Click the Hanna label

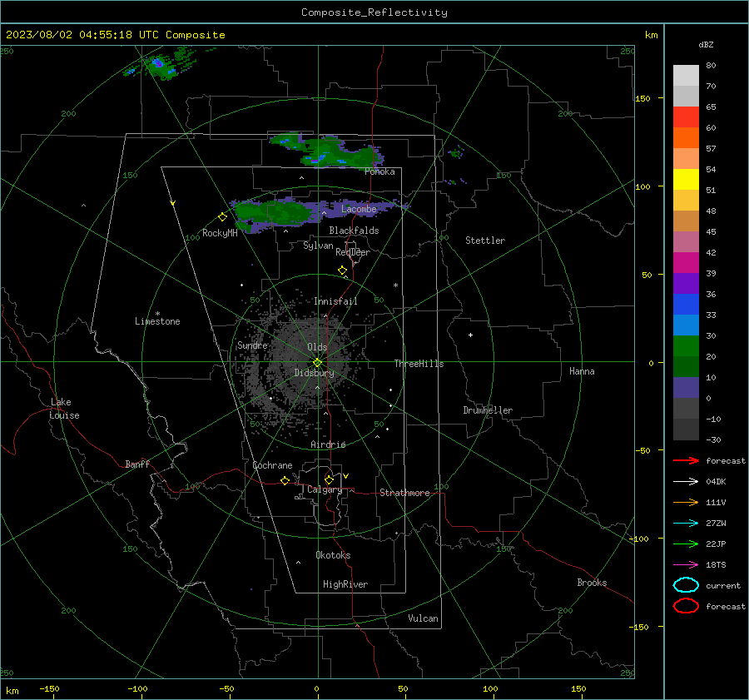point(582,371)
